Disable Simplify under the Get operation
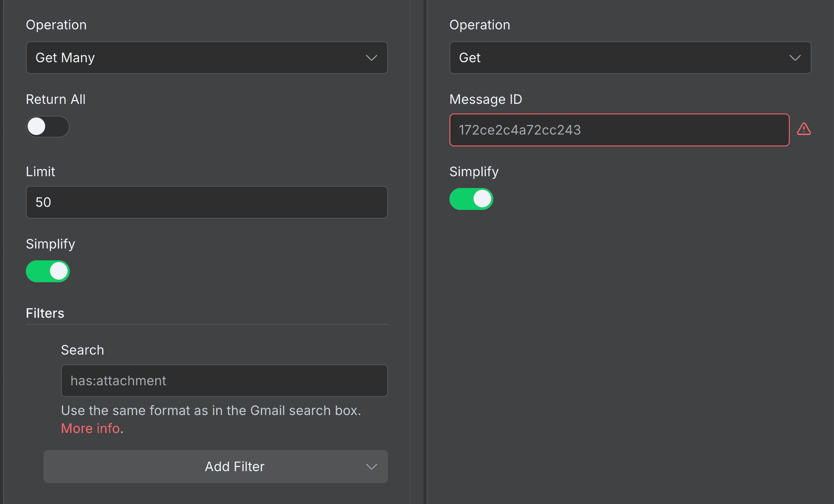Viewport: 834px width, 504px height. (x=471, y=199)
